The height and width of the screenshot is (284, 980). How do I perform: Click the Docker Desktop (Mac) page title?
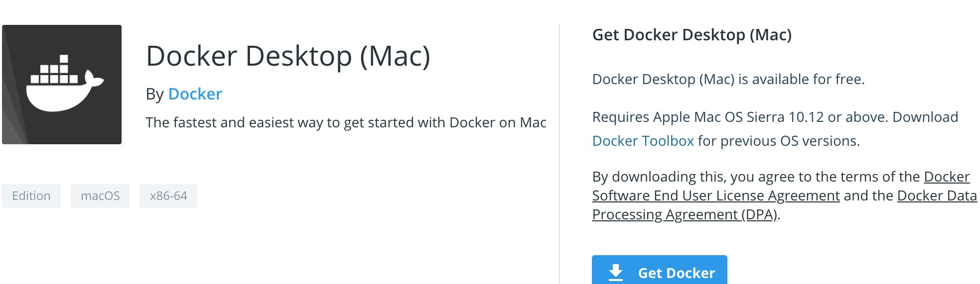pos(288,56)
